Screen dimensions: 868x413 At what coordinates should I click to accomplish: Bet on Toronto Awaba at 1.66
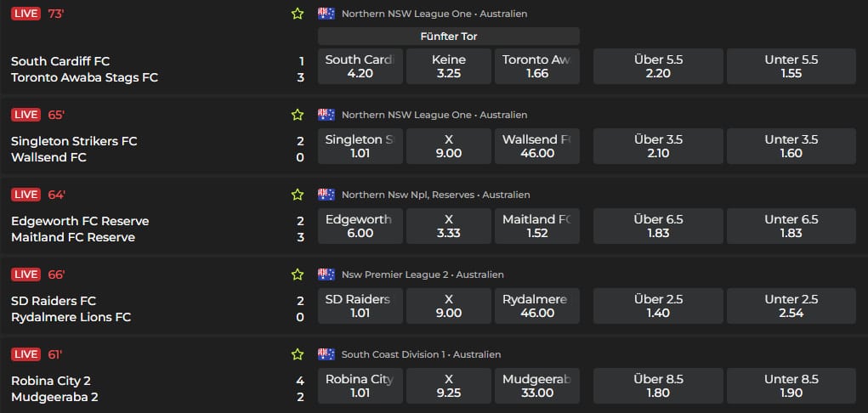tap(537, 66)
